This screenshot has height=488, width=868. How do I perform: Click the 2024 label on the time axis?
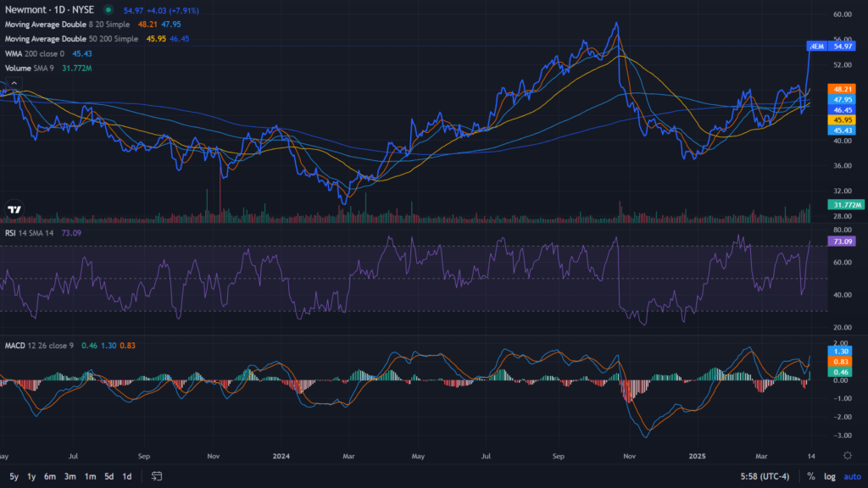(281, 456)
